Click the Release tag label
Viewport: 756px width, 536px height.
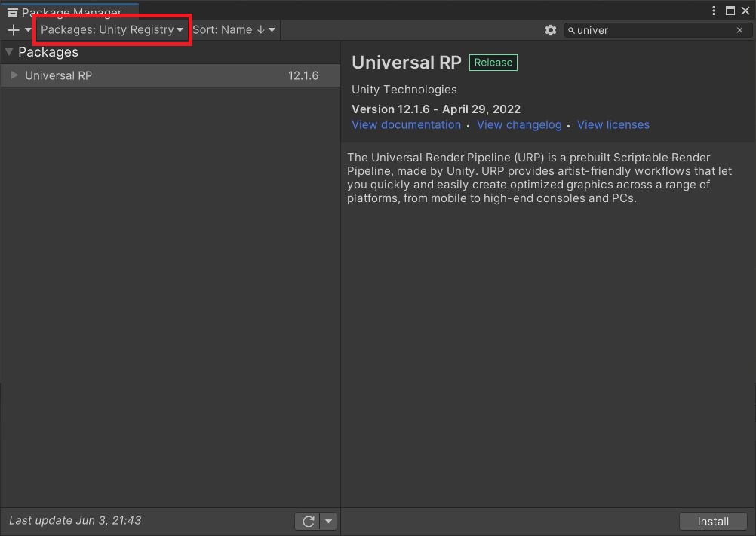(493, 63)
